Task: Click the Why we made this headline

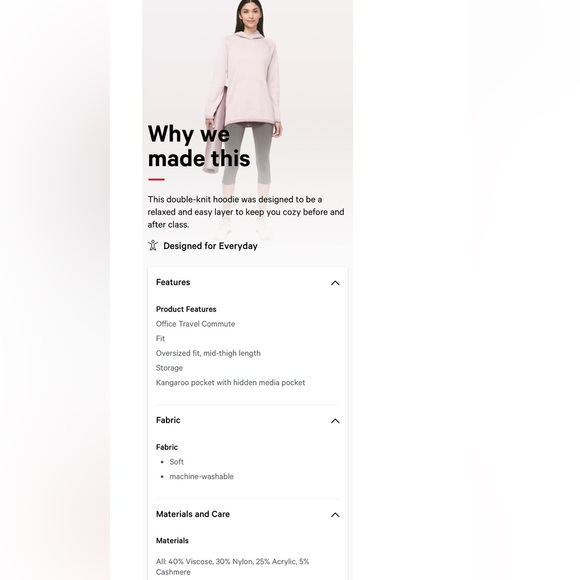Action: [199, 146]
